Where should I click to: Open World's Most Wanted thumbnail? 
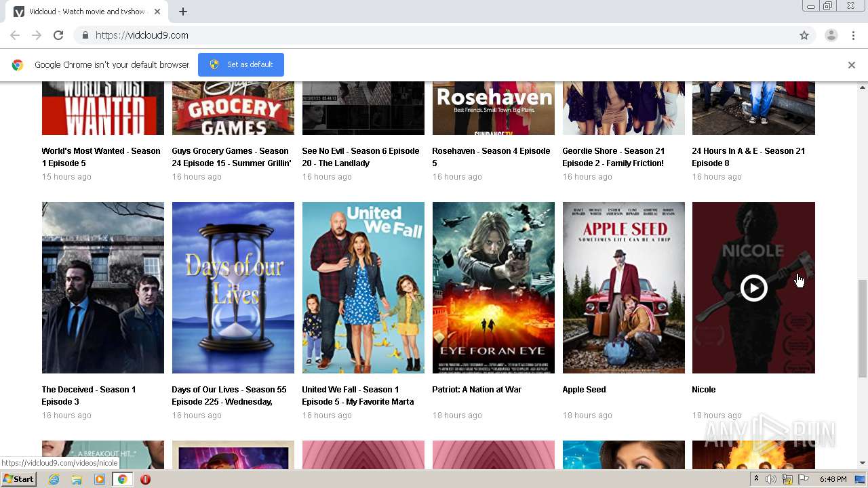point(103,108)
